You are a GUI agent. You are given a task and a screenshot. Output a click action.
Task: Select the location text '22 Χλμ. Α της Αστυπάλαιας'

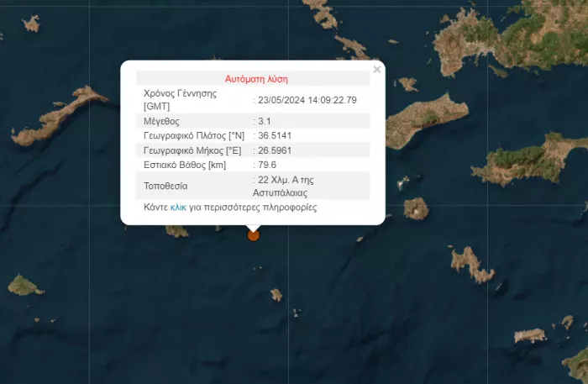point(284,187)
